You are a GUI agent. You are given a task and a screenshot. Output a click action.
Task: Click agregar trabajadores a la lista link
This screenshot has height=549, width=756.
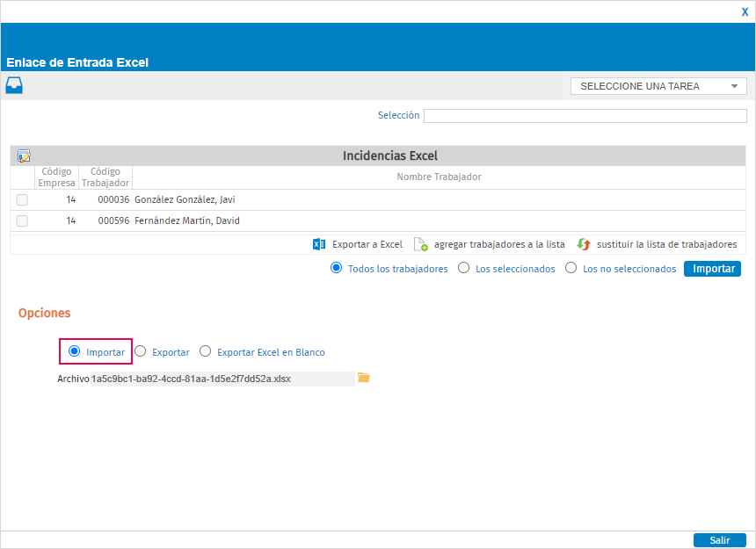[499, 245]
